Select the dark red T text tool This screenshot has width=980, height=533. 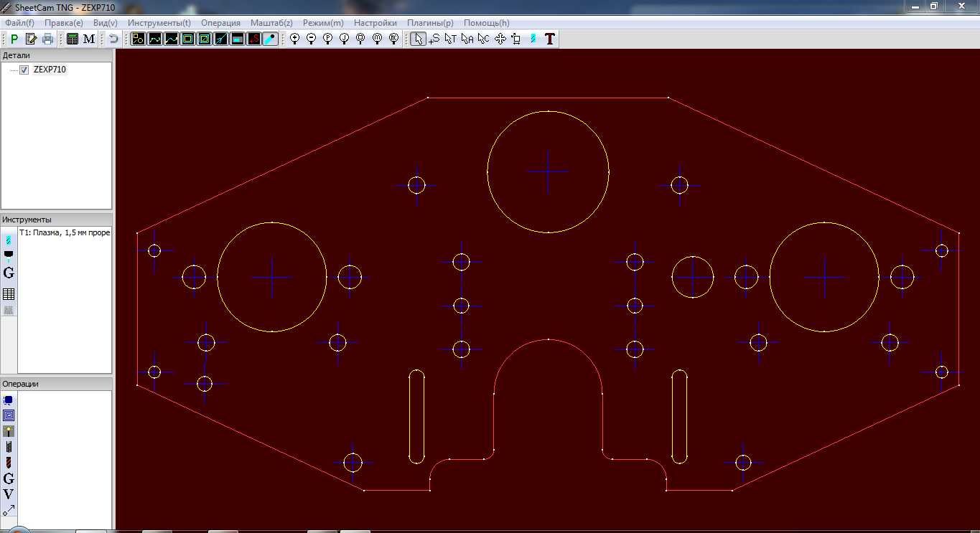coord(550,39)
